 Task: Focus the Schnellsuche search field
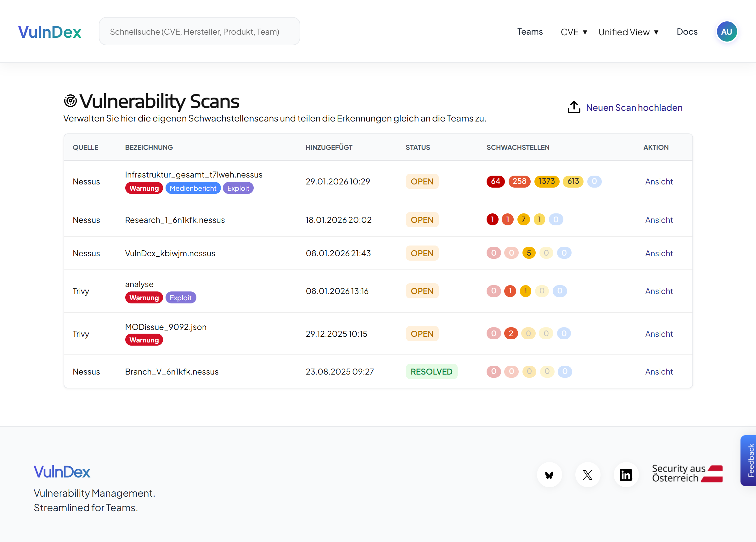click(199, 32)
